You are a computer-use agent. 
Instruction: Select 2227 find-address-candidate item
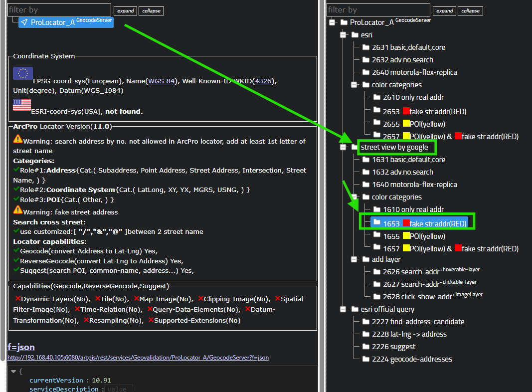pyautogui.click(x=418, y=322)
